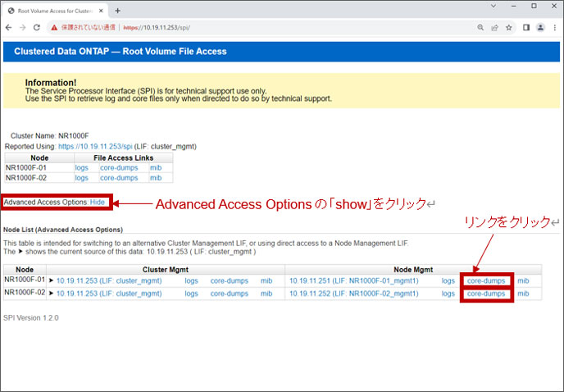This screenshot has width=564, height=392.
Task: Click the Node Mgmt column header
Action: 413,270
